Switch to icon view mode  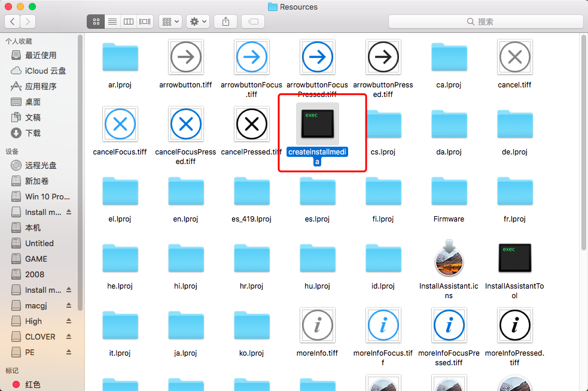96,22
